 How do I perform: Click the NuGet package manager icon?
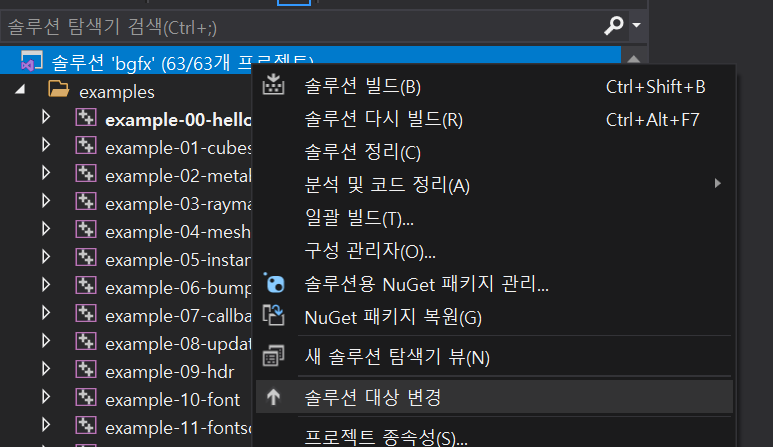click(x=274, y=283)
